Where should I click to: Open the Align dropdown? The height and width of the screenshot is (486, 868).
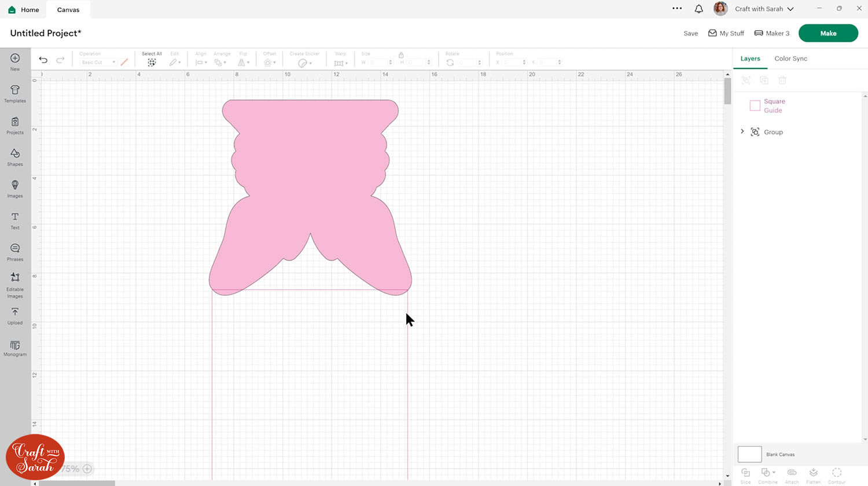coord(201,62)
